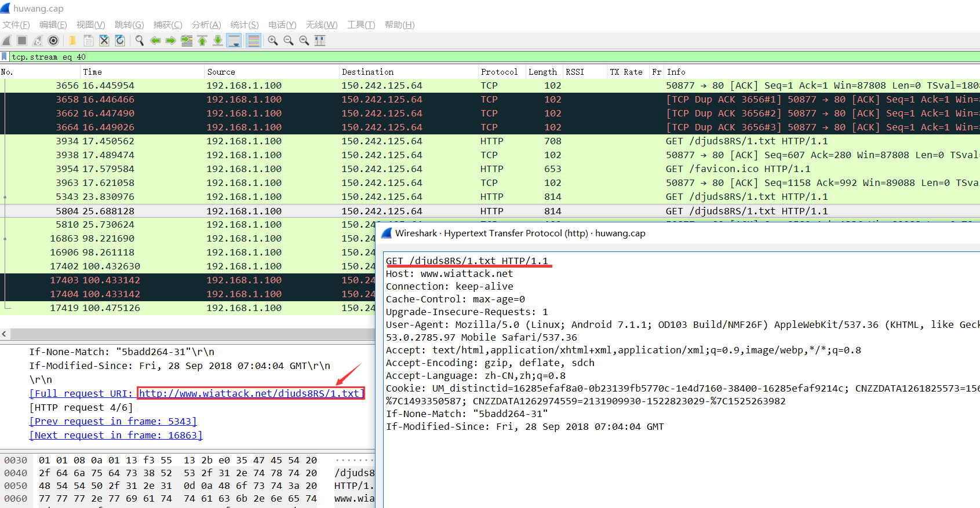This screenshot has width=980, height=508.
Task: Click the find packet magnifier icon
Action: tap(140, 41)
